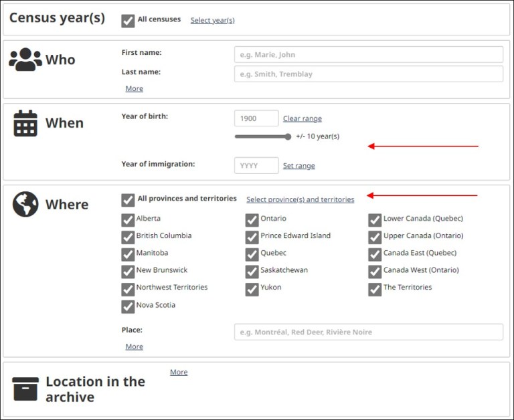Click the Year of birth field showing 1900
514x420 pixels.
(256, 118)
